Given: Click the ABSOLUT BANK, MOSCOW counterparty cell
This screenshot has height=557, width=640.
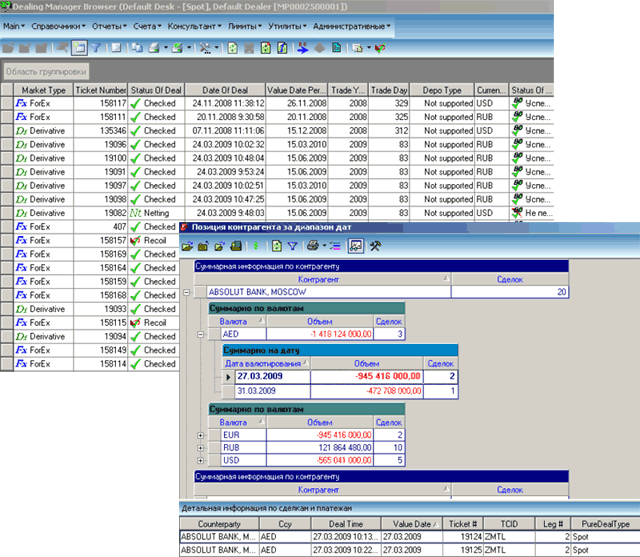Looking at the screenshot, I should [329, 292].
